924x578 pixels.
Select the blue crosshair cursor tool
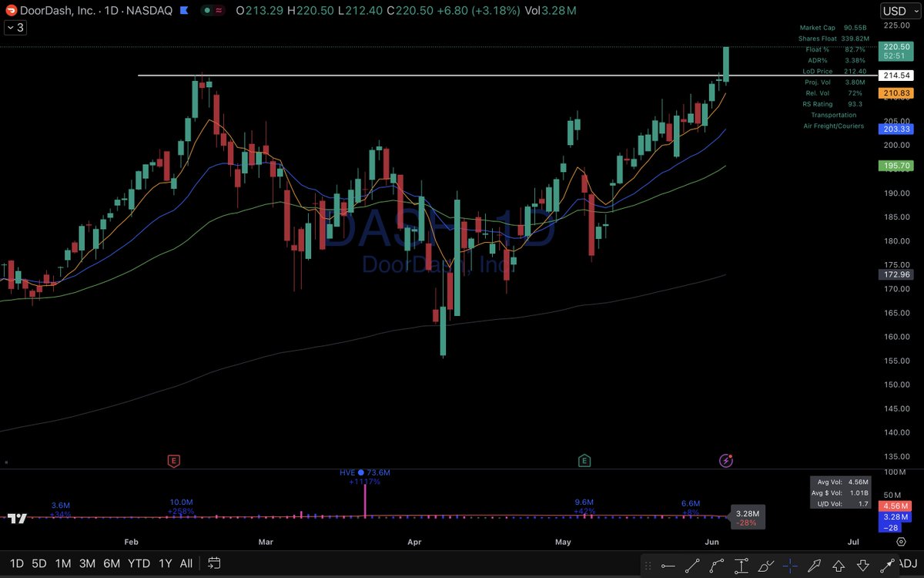point(790,565)
